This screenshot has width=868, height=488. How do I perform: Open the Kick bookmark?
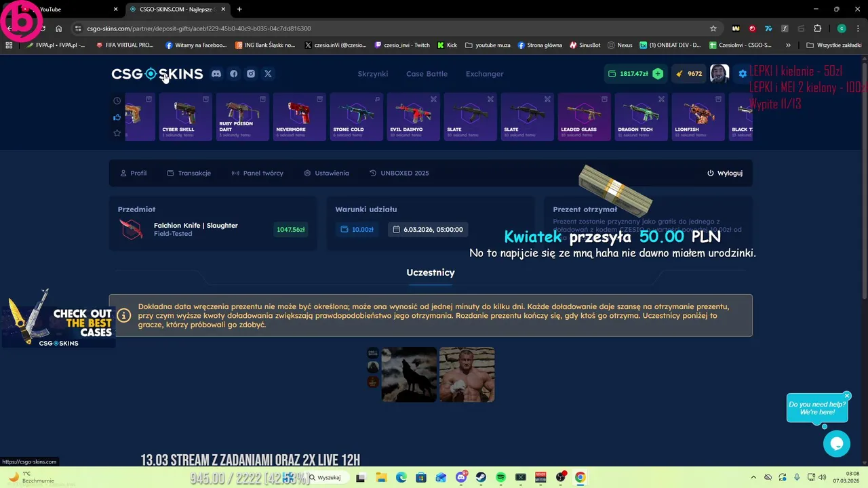pos(448,45)
